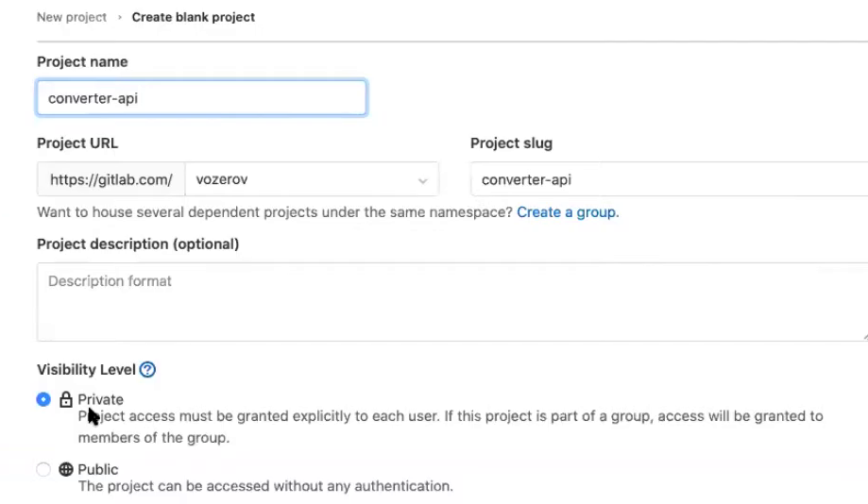The height and width of the screenshot is (504, 868).
Task: Click the Create a group link
Action: pyautogui.click(x=566, y=212)
